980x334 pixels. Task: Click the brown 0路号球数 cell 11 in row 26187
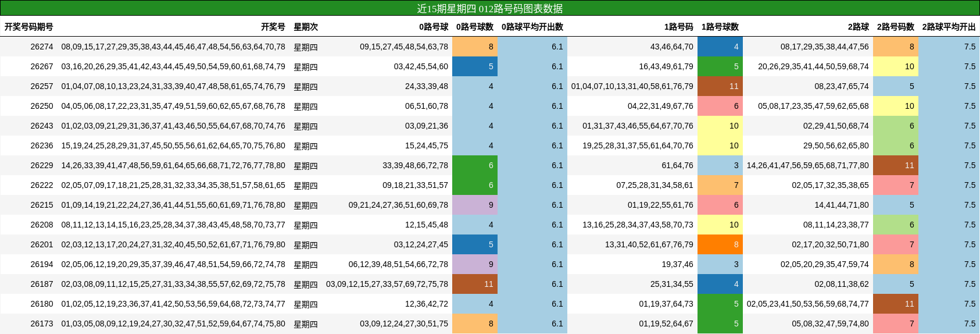(475, 284)
